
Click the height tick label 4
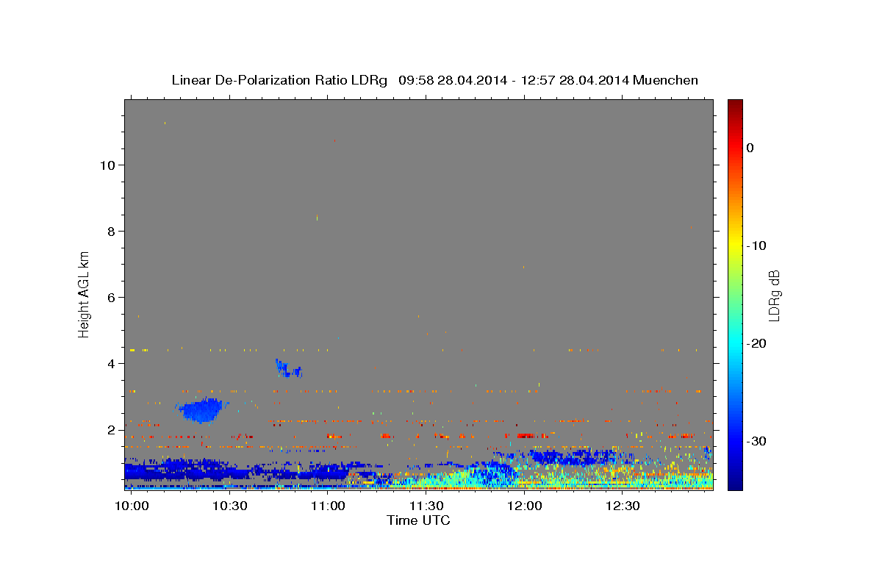(x=112, y=364)
